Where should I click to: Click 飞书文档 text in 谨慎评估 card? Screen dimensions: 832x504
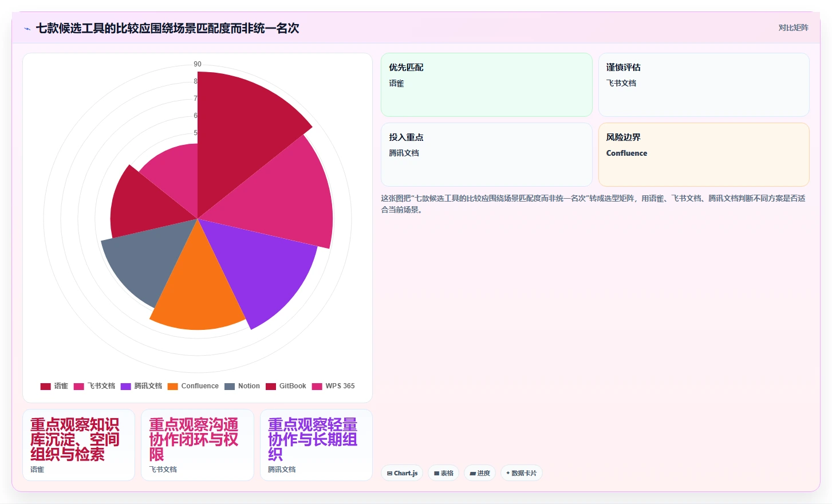pyautogui.click(x=621, y=83)
